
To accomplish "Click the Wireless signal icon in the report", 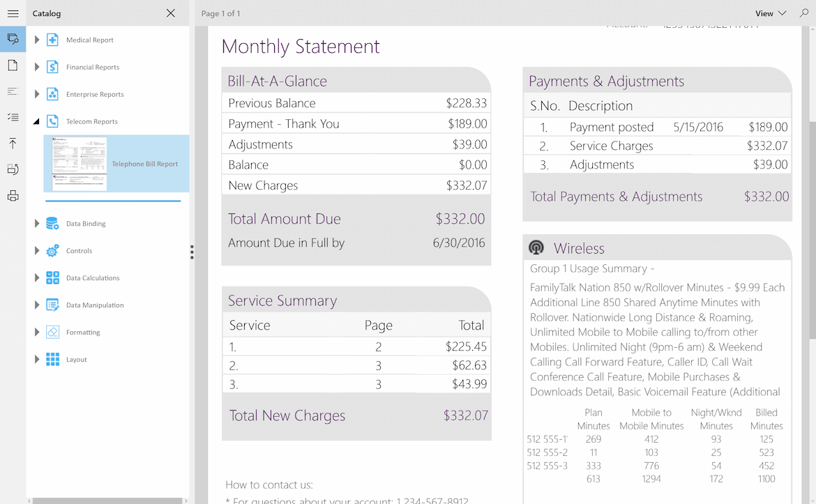I will pos(536,247).
